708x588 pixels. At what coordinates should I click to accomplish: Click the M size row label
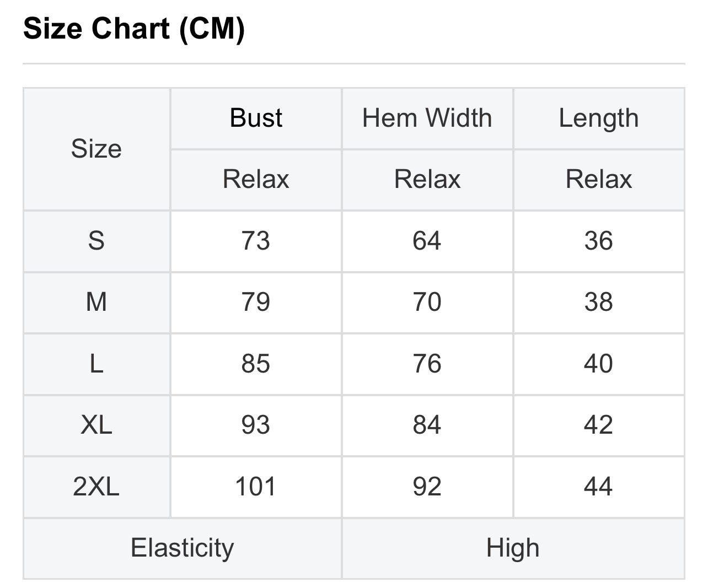pos(96,302)
